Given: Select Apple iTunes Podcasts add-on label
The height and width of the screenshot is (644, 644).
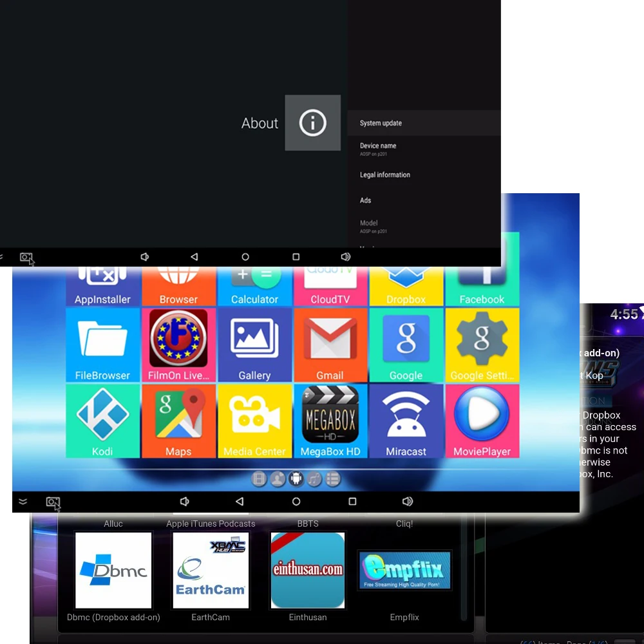Looking at the screenshot, I should click(x=211, y=524).
